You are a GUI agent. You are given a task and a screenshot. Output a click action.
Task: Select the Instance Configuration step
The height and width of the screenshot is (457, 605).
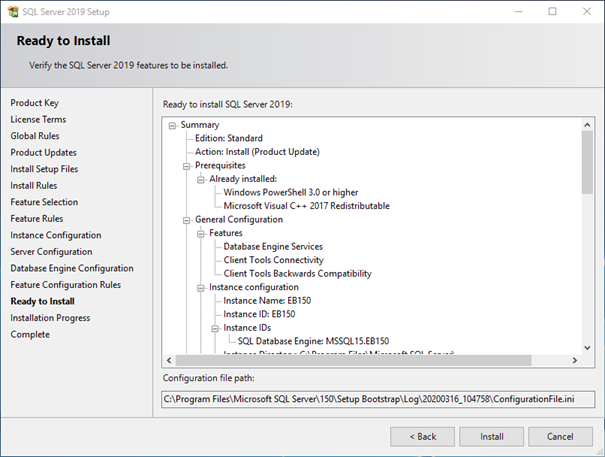pyautogui.click(x=56, y=235)
